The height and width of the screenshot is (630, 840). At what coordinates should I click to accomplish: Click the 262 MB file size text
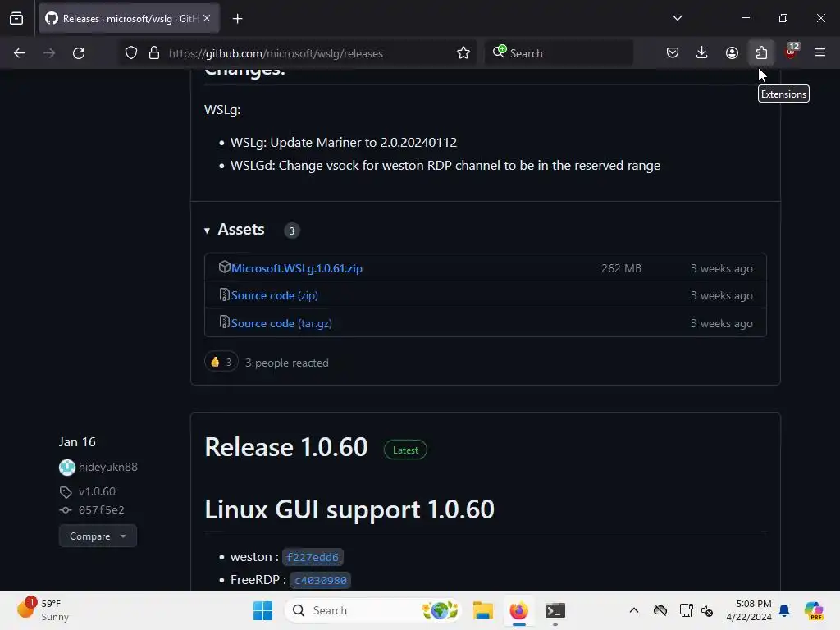click(622, 268)
